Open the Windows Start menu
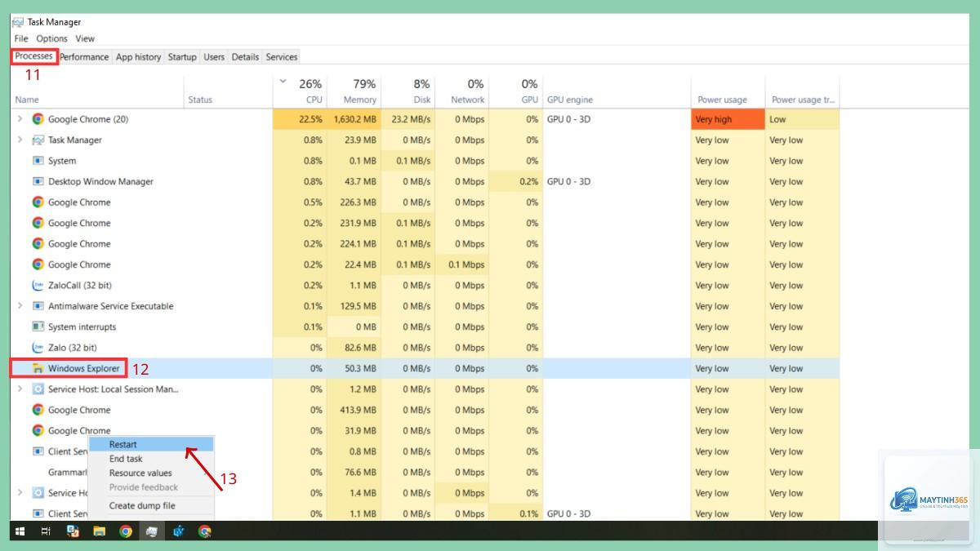This screenshot has height=551, width=980. click(x=19, y=531)
